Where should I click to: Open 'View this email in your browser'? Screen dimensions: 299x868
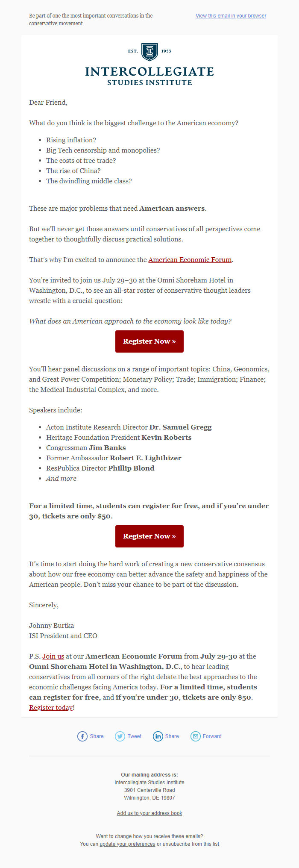231,16
